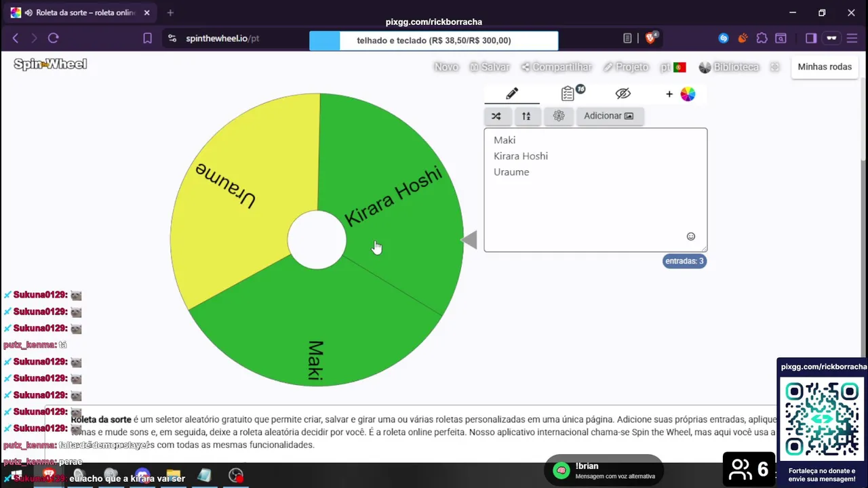The width and height of the screenshot is (868, 488).
Task: Create a new wheel with Novo
Action: pyautogui.click(x=446, y=67)
